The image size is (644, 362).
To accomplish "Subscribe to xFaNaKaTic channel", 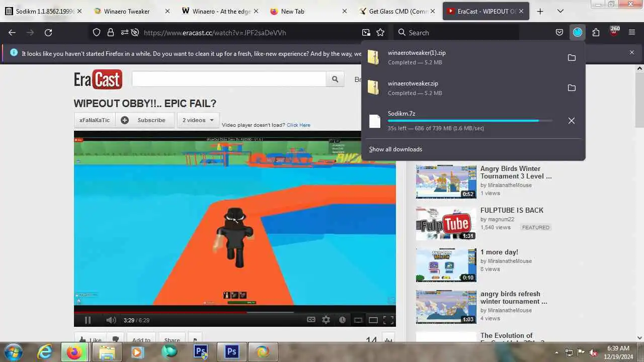I will point(145,120).
